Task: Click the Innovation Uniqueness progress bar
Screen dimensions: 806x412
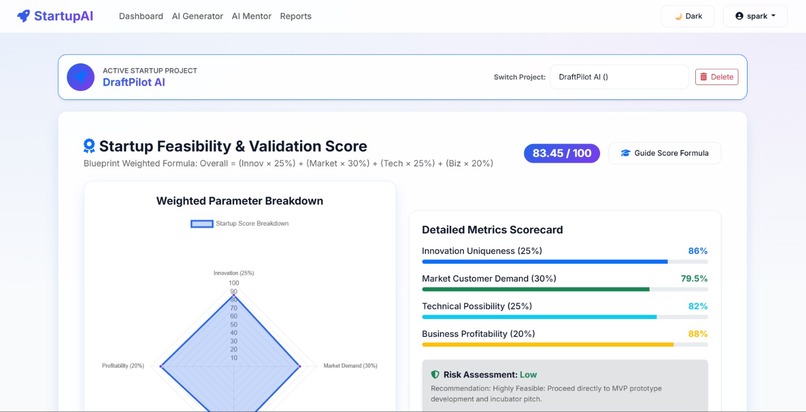Action: click(x=564, y=261)
